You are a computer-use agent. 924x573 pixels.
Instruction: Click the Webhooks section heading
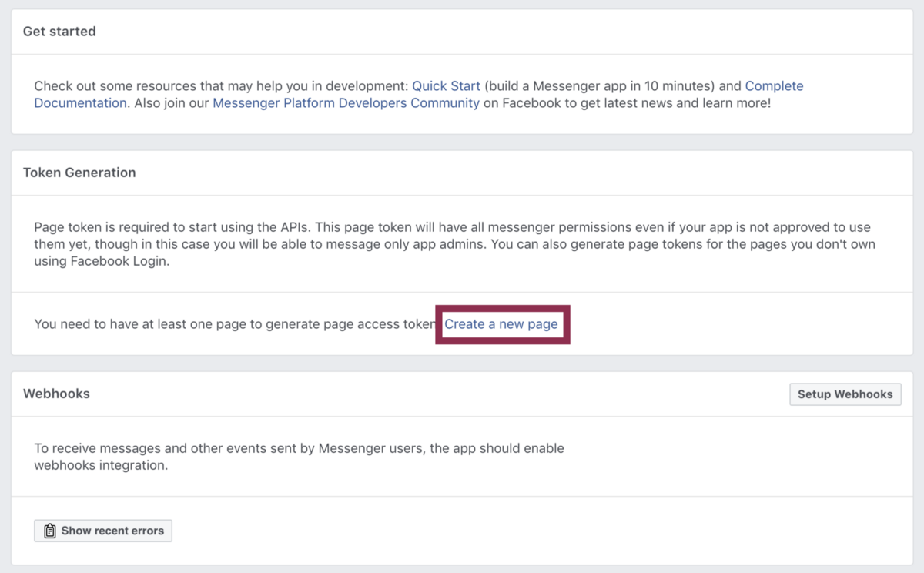tap(56, 394)
